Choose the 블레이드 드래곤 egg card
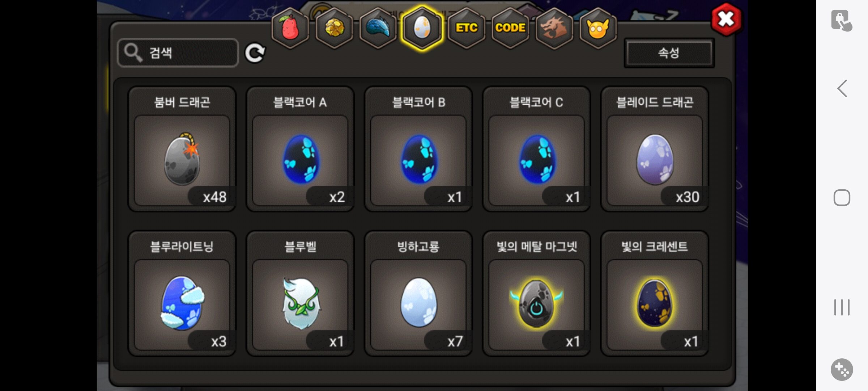Image resolution: width=868 pixels, height=391 pixels. point(655,149)
